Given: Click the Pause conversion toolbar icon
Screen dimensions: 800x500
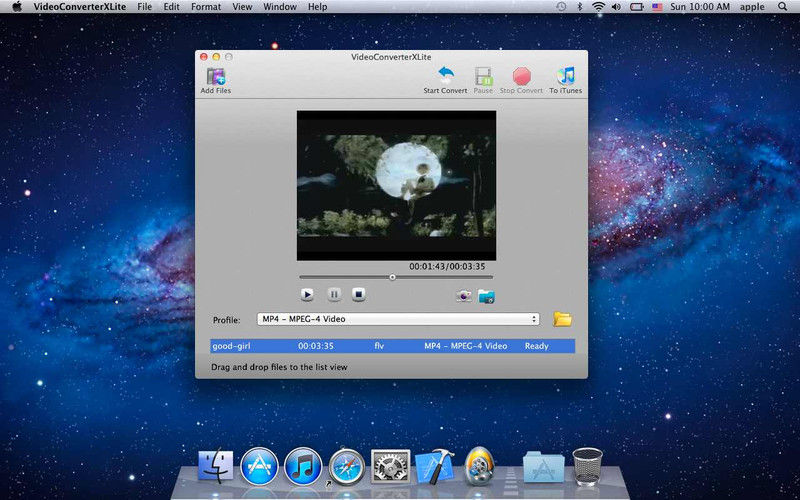Looking at the screenshot, I should pyautogui.click(x=483, y=77).
